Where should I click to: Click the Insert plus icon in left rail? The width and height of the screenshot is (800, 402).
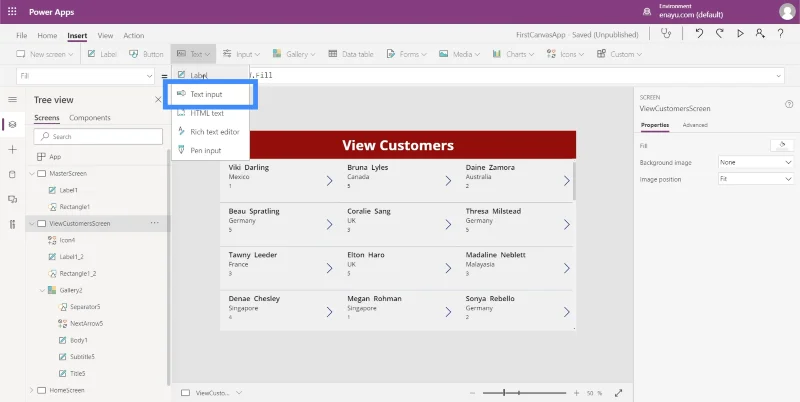pyautogui.click(x=13, y=149)
